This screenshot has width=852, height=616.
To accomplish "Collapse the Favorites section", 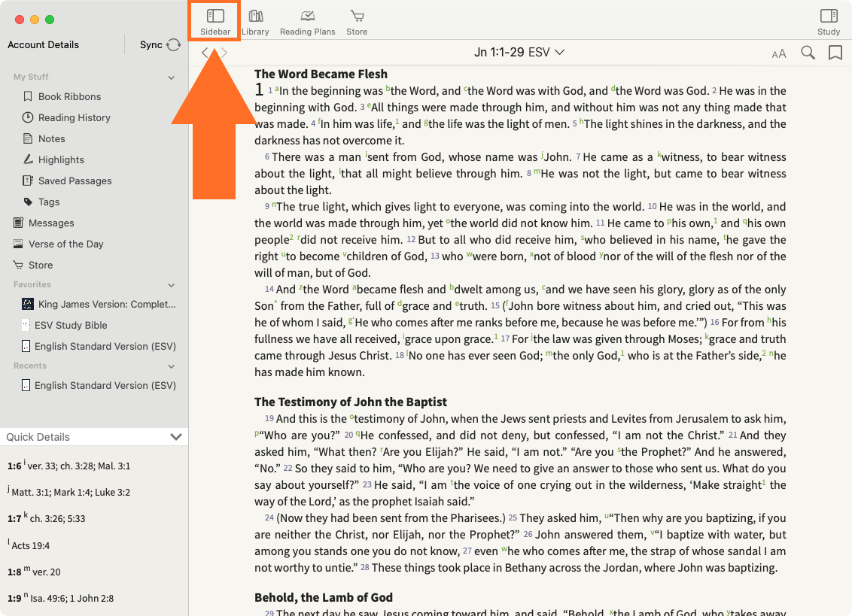I will (171, 285).
